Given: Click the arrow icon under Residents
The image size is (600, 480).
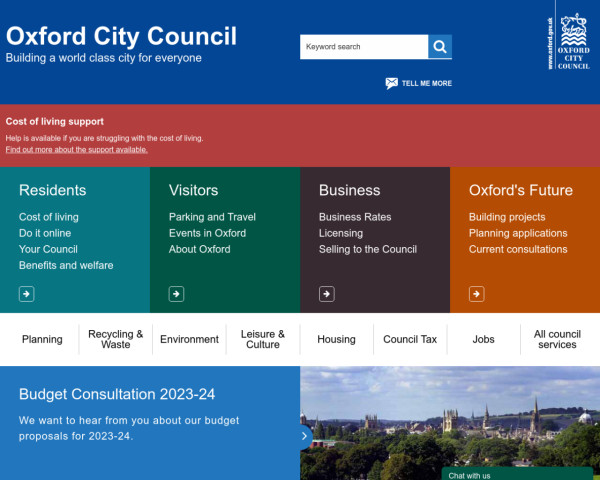Looking at the screenshot, I should tap(26, 294).
